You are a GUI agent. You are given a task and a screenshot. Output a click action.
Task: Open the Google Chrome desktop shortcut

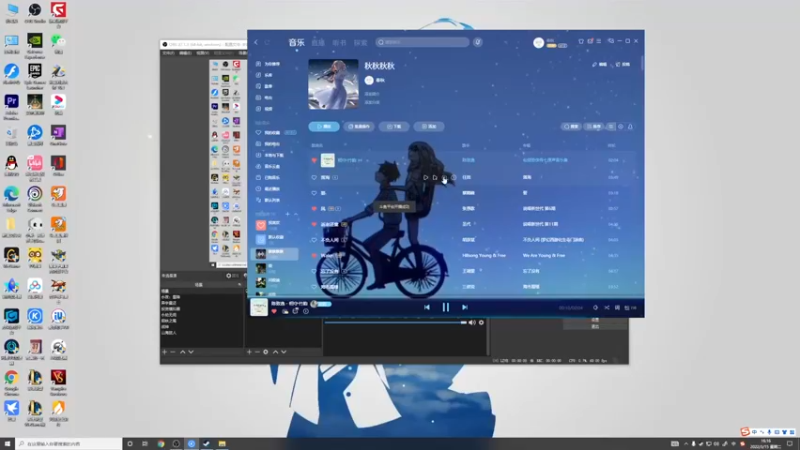11,383
